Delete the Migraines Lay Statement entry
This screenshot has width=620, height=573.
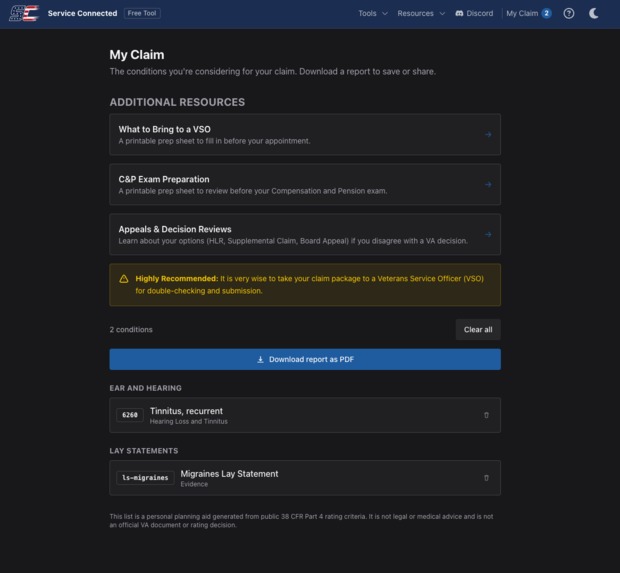pos(486,478)
